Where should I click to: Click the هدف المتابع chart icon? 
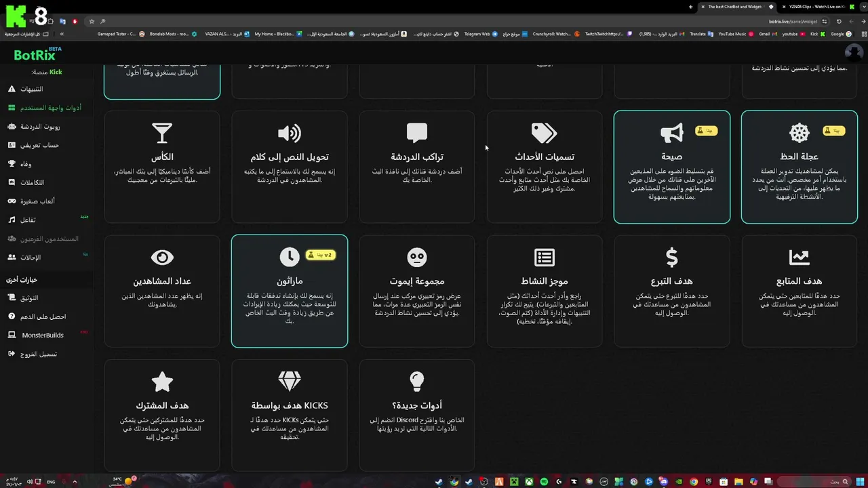click(x=800, y=258)
